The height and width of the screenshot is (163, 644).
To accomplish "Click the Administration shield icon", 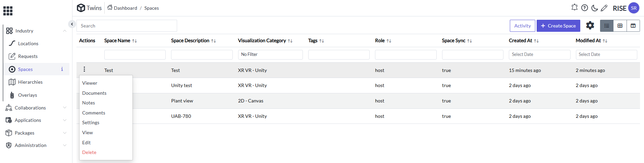I will (9, 145).
